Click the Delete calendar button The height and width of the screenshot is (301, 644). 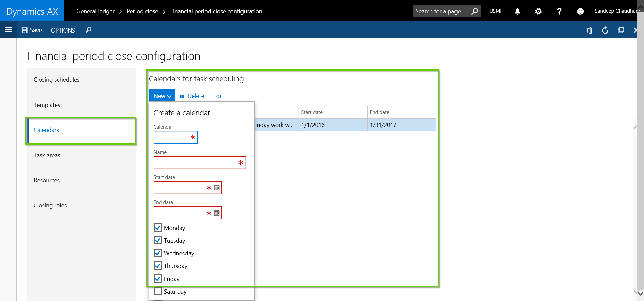(x=192, y=96)
